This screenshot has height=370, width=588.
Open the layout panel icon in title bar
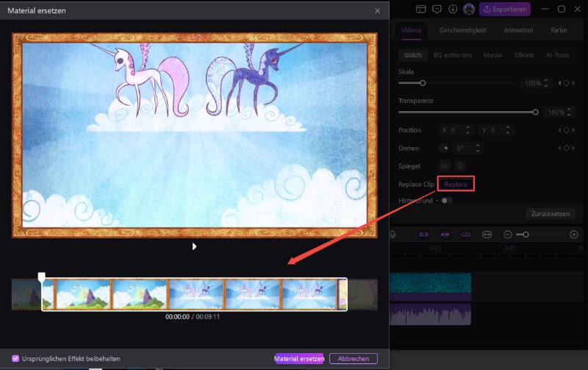[420, 9]
